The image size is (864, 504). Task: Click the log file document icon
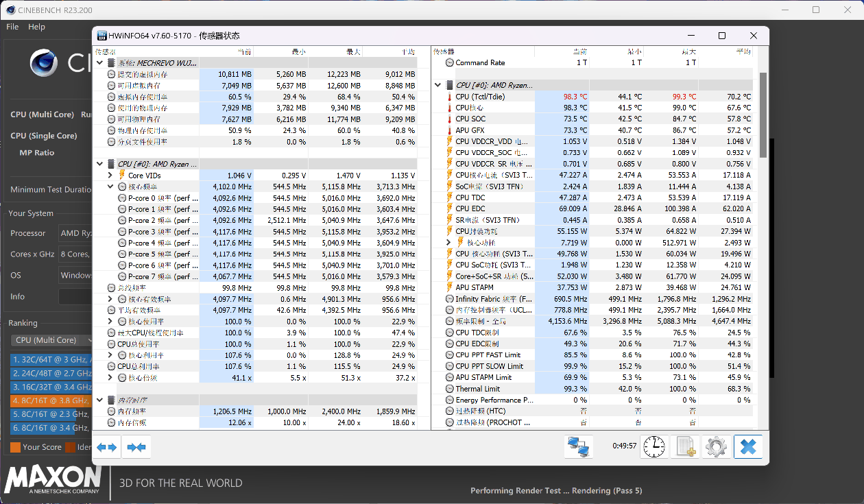[x=686, y=447]
